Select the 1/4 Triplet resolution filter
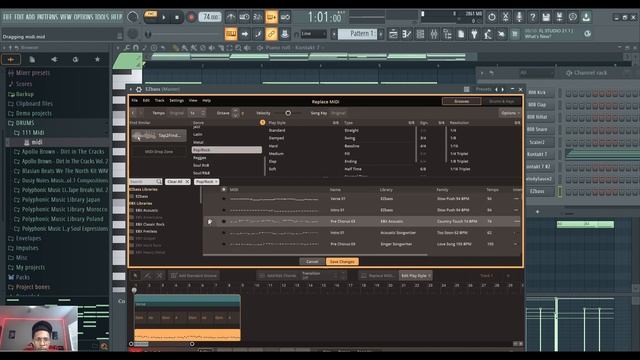 pyautogui.click(x=459, y=153)
